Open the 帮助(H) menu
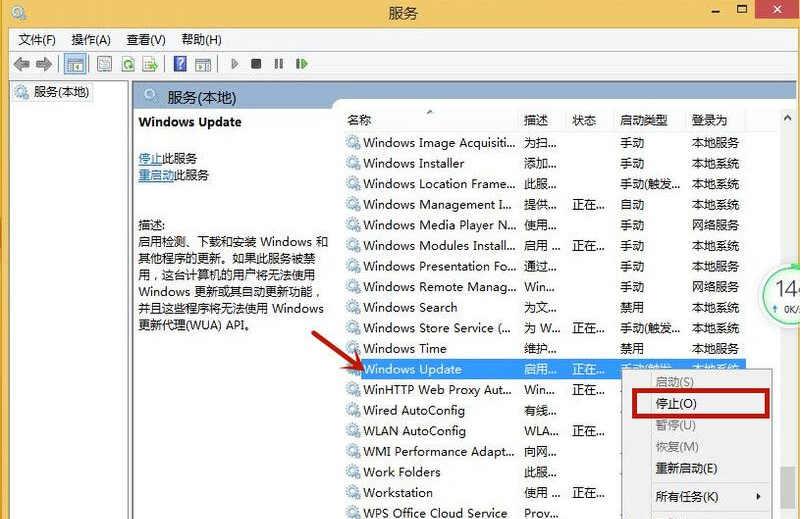The image size is (802, 519). coord(202,40)
